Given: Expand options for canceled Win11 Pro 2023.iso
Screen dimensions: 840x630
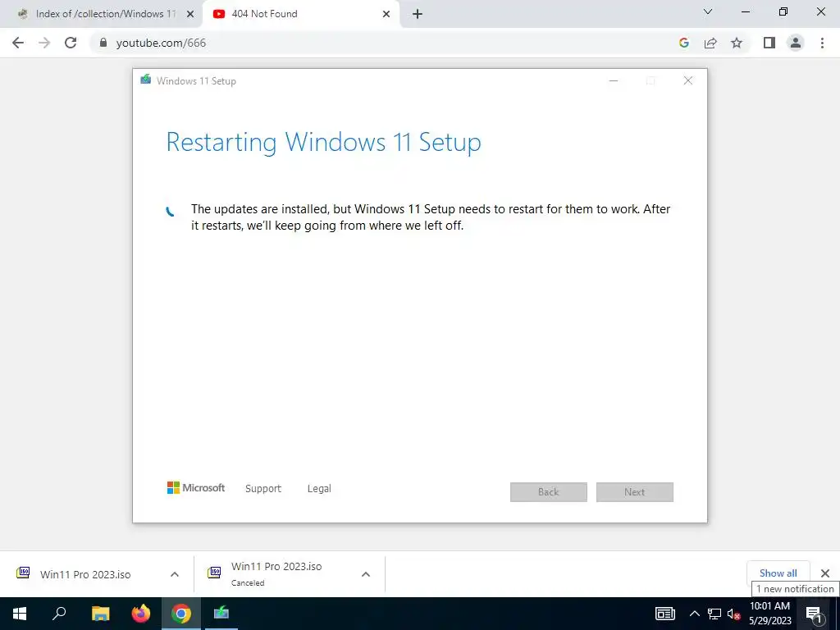Looking at the screenshot, I should (365, 574).
